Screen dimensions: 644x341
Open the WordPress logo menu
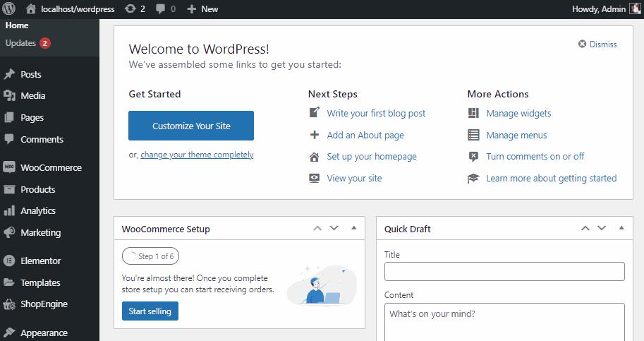[x=8, y=8]
